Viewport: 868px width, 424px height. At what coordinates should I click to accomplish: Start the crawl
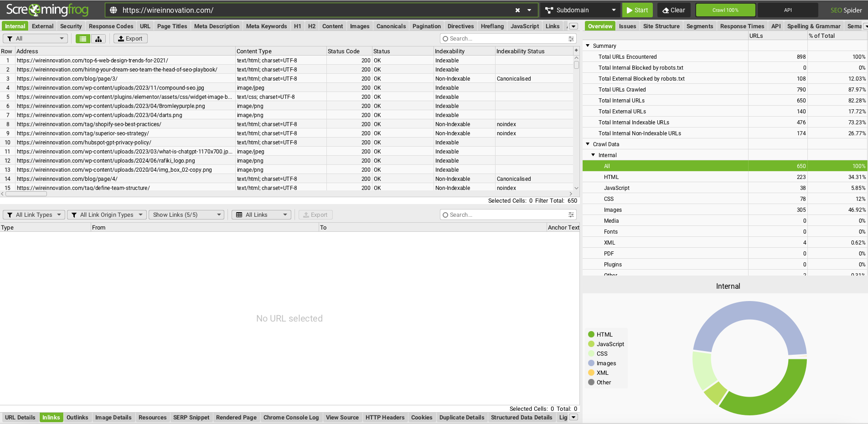coord(637,10)
